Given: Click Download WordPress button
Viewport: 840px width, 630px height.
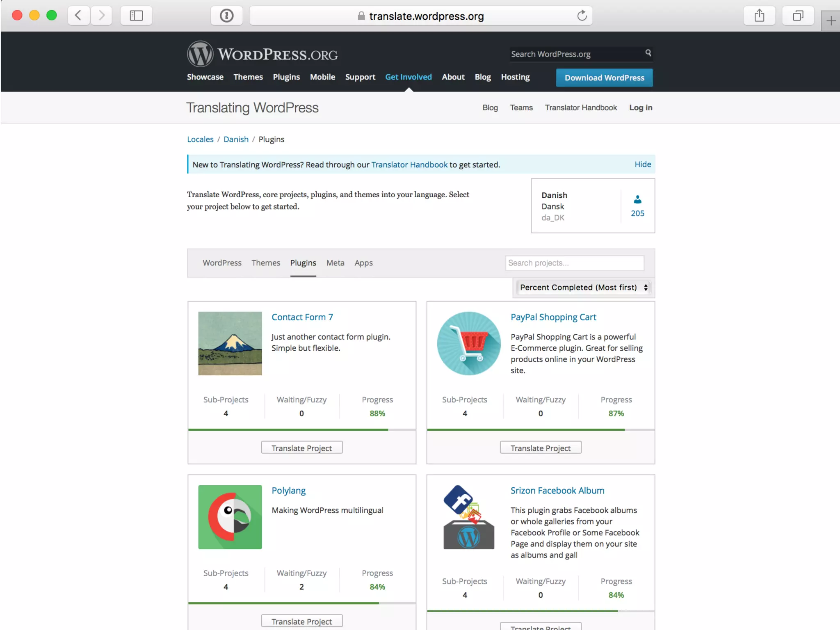Looking at the screenshot, I should [x=604, y=78].
